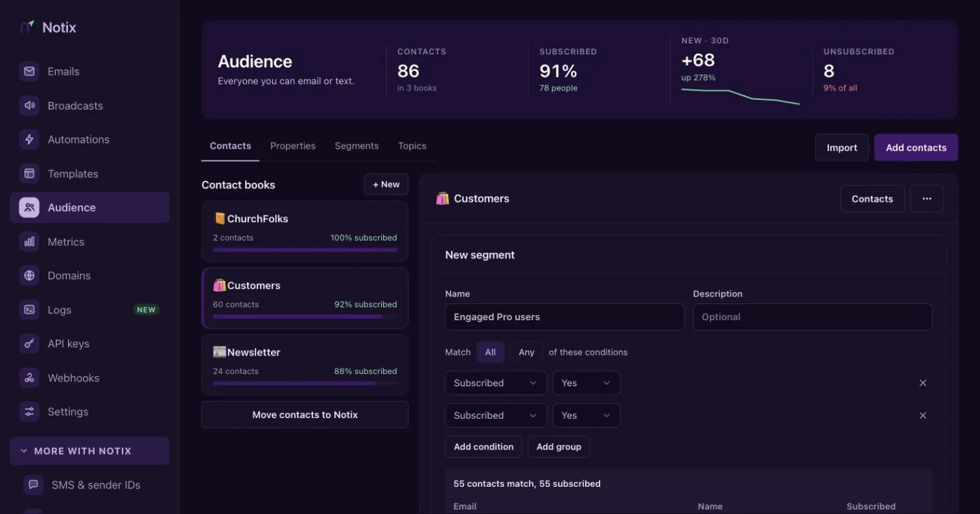Open the first condition's Subscribed field dropdown

click(x=496, y=383)
